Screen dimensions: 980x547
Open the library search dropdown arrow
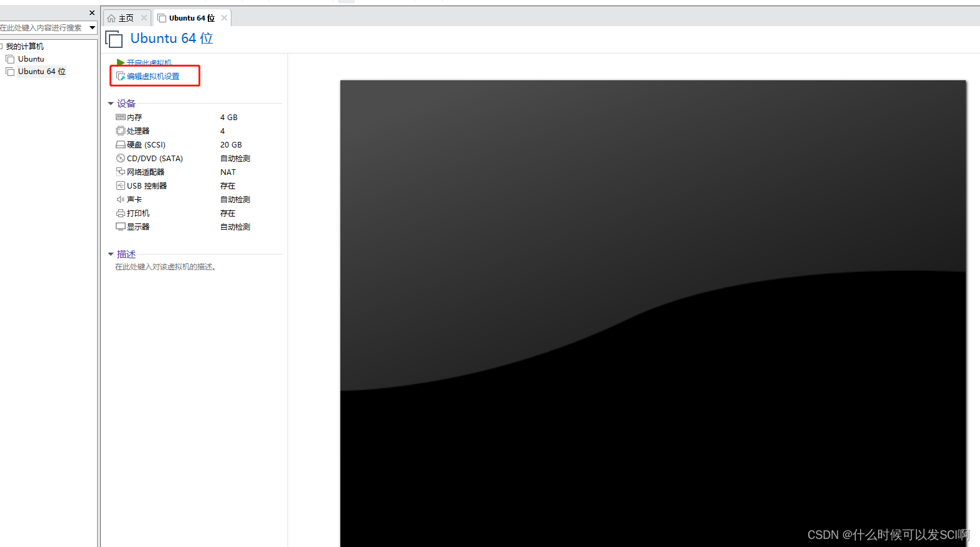click(92, 27)
